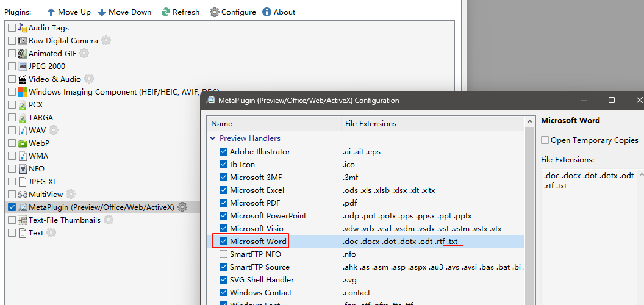Click the NFO plugin icon
The image size is (644, 305).
(23, 168)
